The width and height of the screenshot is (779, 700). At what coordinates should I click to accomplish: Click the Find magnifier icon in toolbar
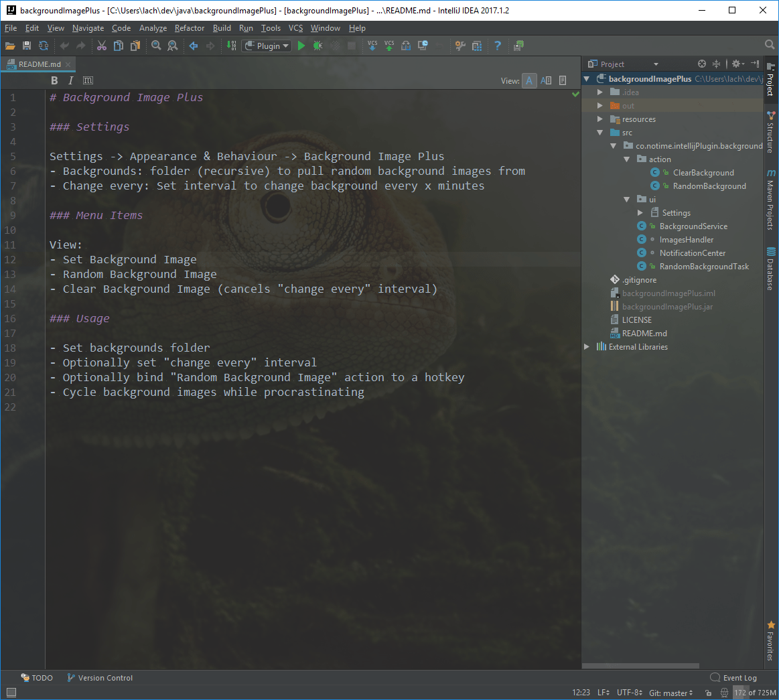click(156, 46)
